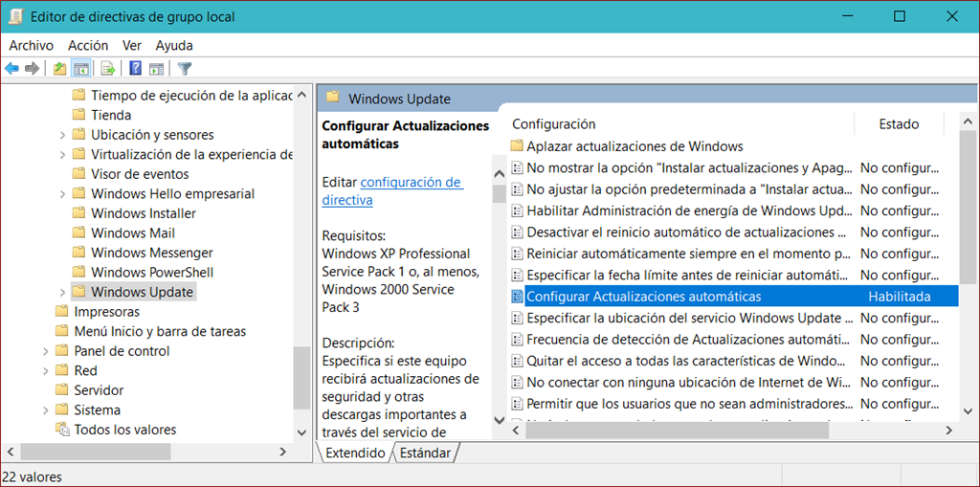The width and height of the screenshot is (980, 487).
Task: Click the Windows Mail folder icon
Action: click(x=78, y=233)
